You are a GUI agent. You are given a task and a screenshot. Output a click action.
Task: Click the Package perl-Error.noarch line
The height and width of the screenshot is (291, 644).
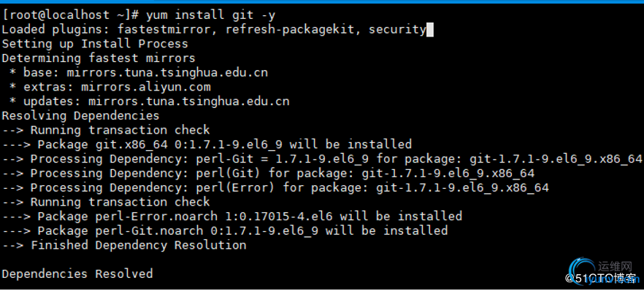coord(232,217)
